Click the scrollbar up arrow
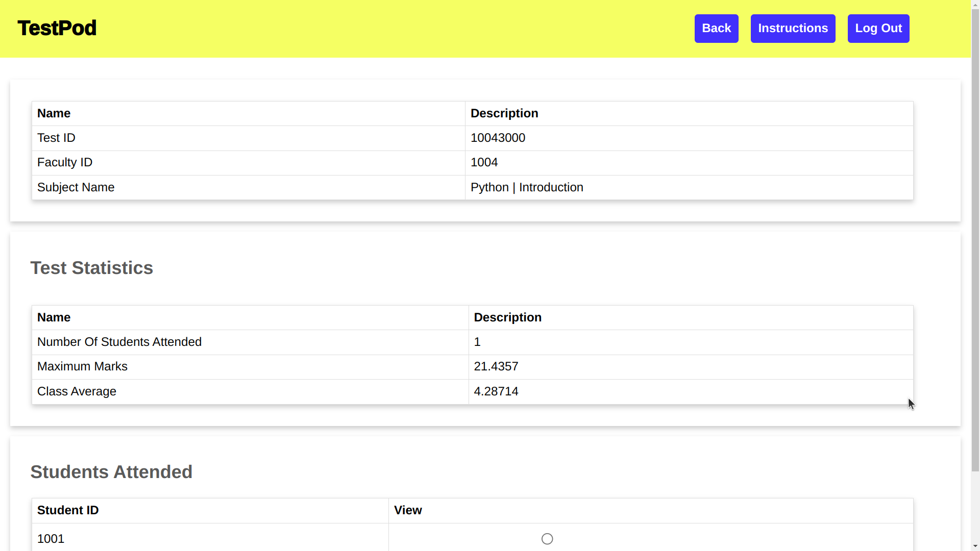The image size is (980, 551). (x=975, y=4)
